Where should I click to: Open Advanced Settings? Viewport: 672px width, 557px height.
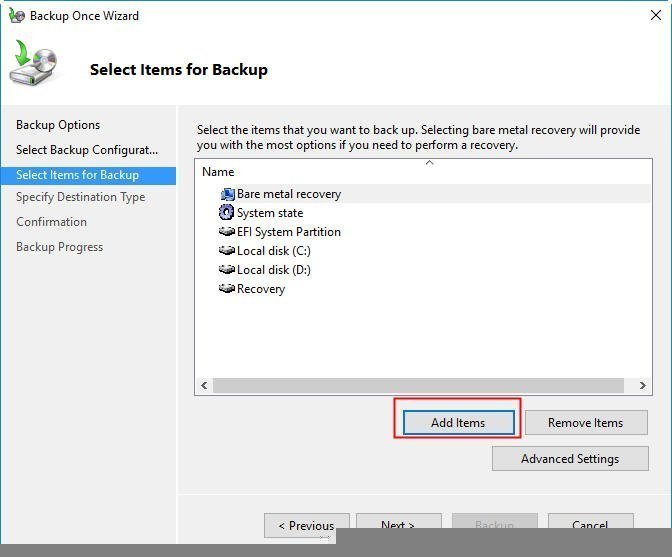click(x=569, y=459)
